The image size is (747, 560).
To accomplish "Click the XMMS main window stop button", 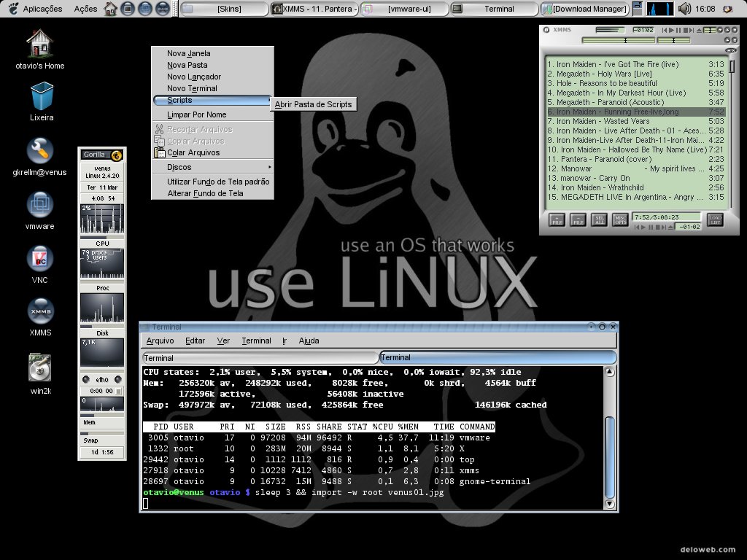I will (x=686, y=30).
